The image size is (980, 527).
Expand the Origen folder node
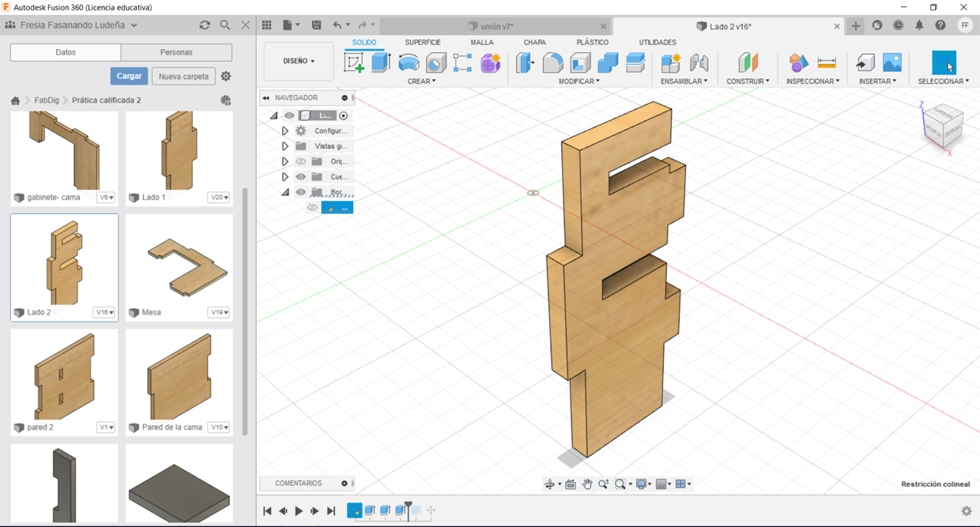(285, 161)
